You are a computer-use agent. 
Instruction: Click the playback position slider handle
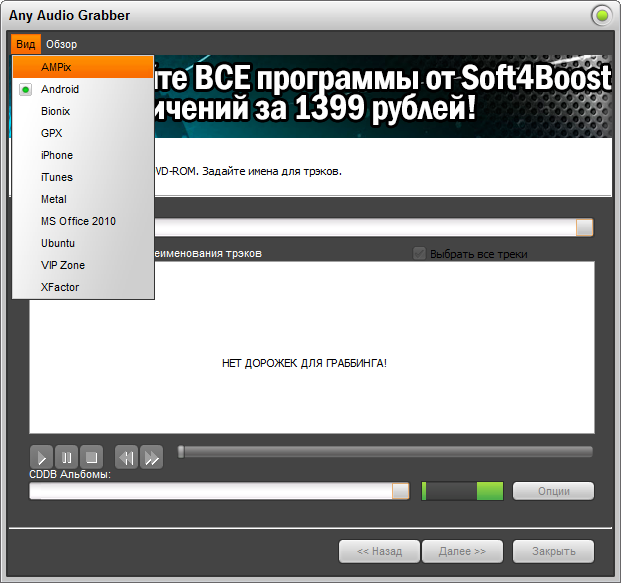181,452
